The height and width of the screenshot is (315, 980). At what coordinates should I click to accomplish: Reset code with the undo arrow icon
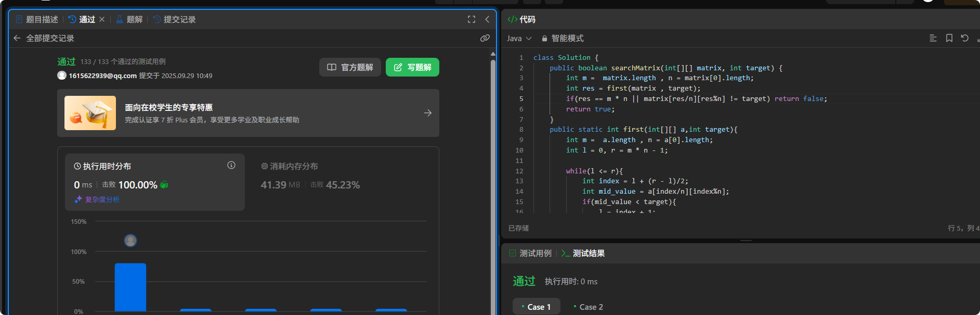coord(965,38)
